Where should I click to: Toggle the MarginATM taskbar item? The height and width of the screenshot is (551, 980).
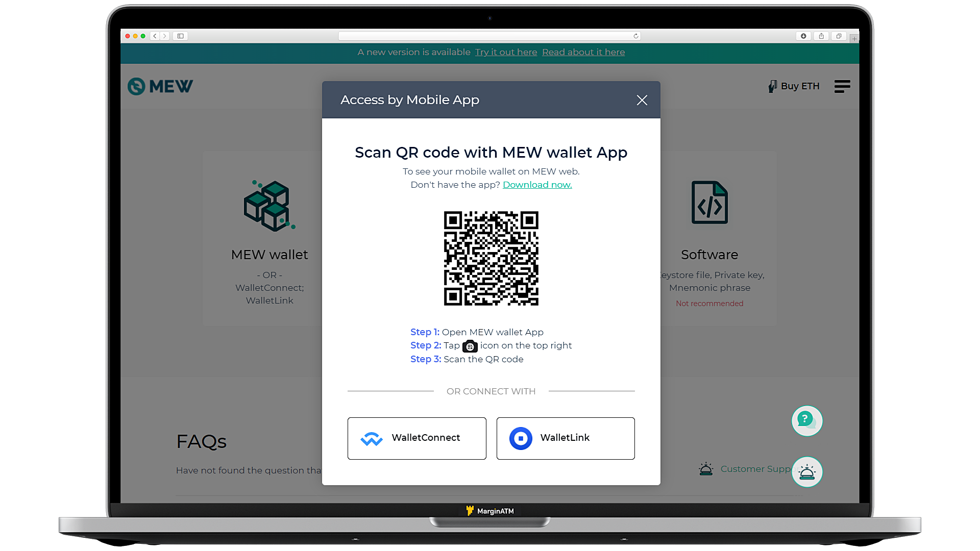490,511
